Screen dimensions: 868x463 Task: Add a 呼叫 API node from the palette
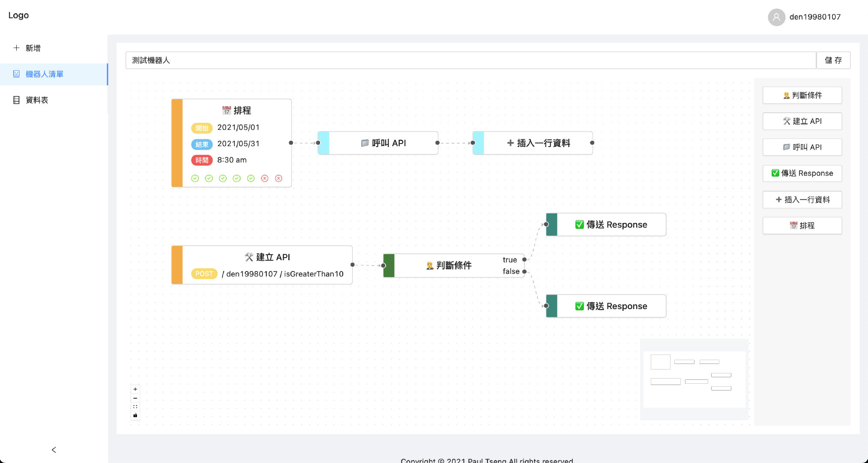802,147
